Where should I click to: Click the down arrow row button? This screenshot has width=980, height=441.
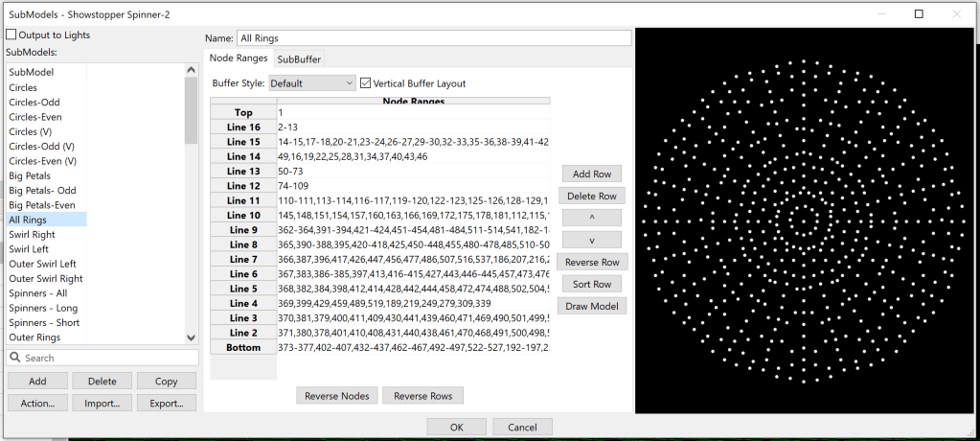coord(593,240)
